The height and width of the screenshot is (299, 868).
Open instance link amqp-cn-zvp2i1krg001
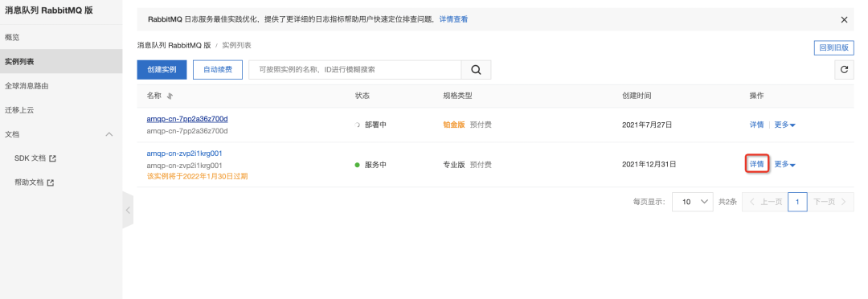click(x=184, y=154)
